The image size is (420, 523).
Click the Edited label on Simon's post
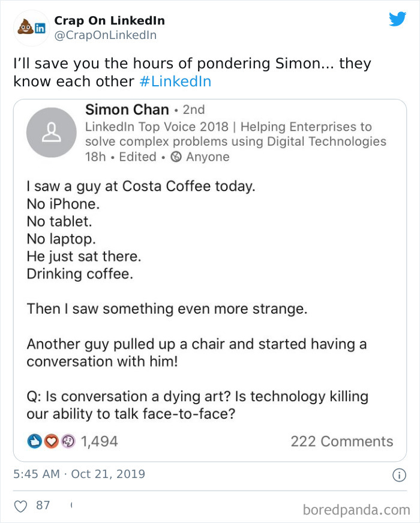tap(137, 157)
